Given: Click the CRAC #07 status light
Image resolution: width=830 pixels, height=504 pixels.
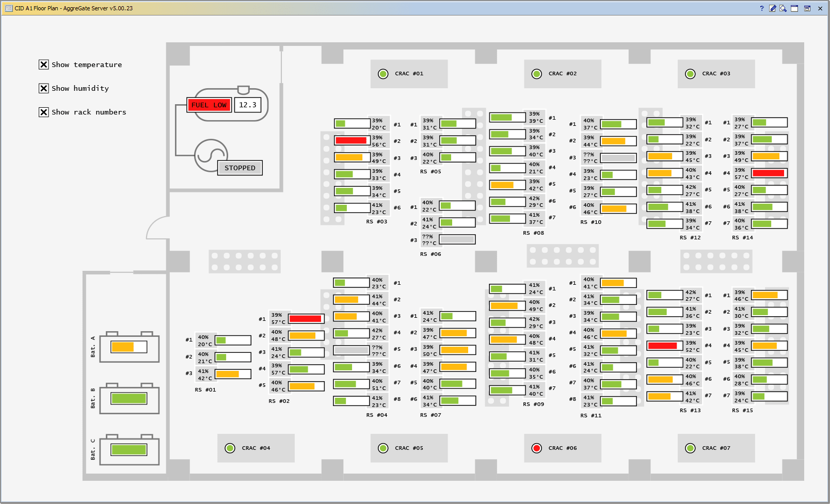Looking at the screenshot, I should click(690, 448).
